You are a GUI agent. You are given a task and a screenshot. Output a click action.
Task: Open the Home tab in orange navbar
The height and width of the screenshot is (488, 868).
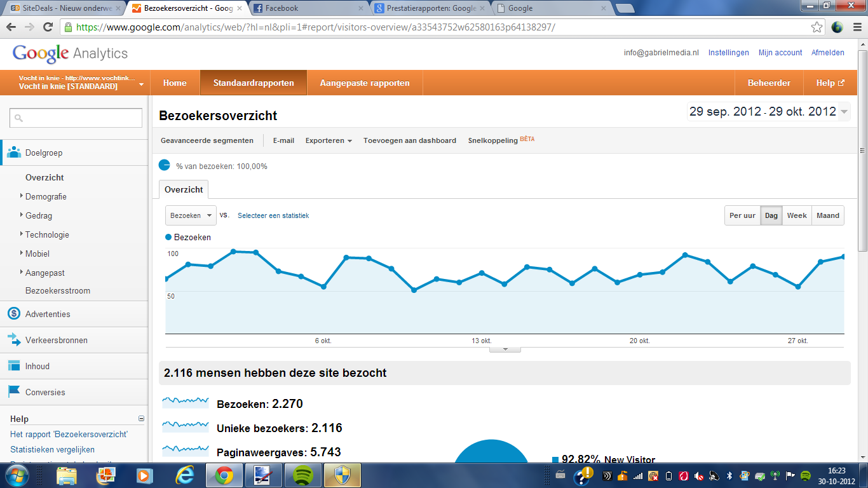tap(175, 83)
